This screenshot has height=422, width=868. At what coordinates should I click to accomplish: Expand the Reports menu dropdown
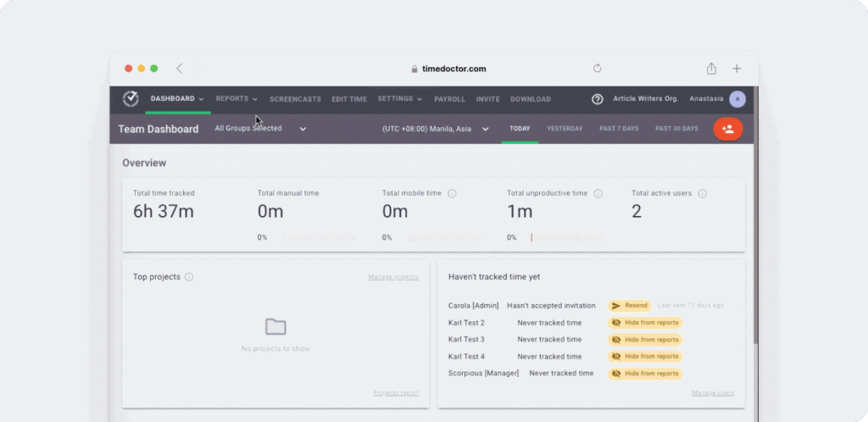(x=236, y=99)
